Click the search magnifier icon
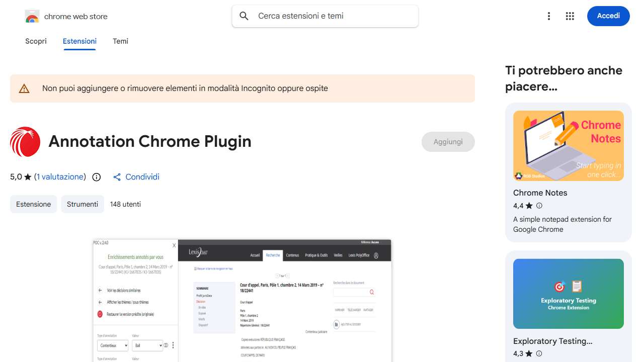This screenshot has width=644, height=362. pos(244,16)
